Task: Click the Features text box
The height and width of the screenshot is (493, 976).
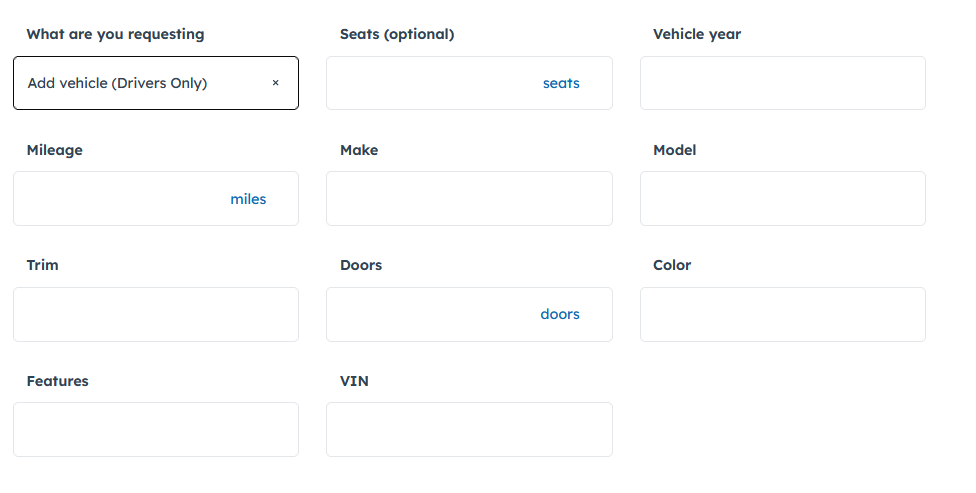Action: [x=156, y=430]
